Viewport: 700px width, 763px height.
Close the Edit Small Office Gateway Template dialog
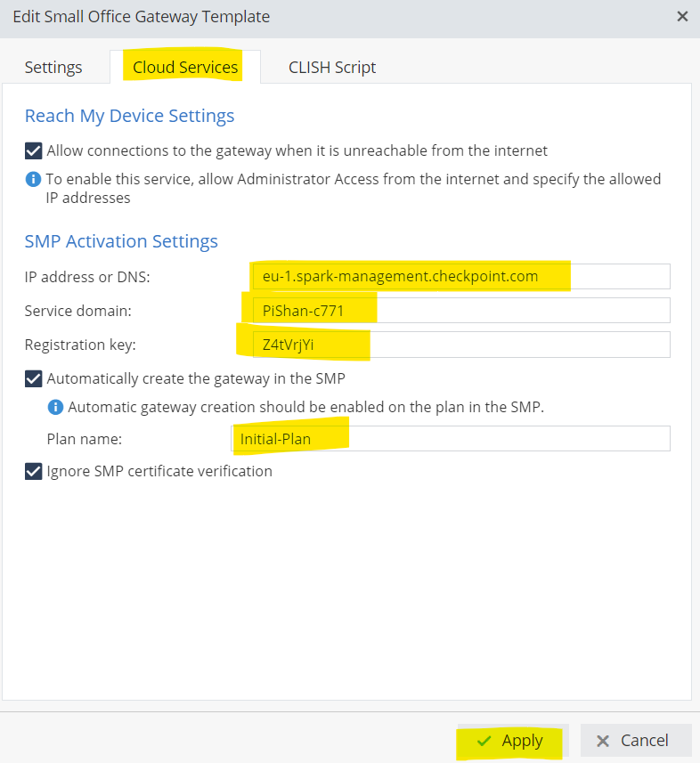682,16
